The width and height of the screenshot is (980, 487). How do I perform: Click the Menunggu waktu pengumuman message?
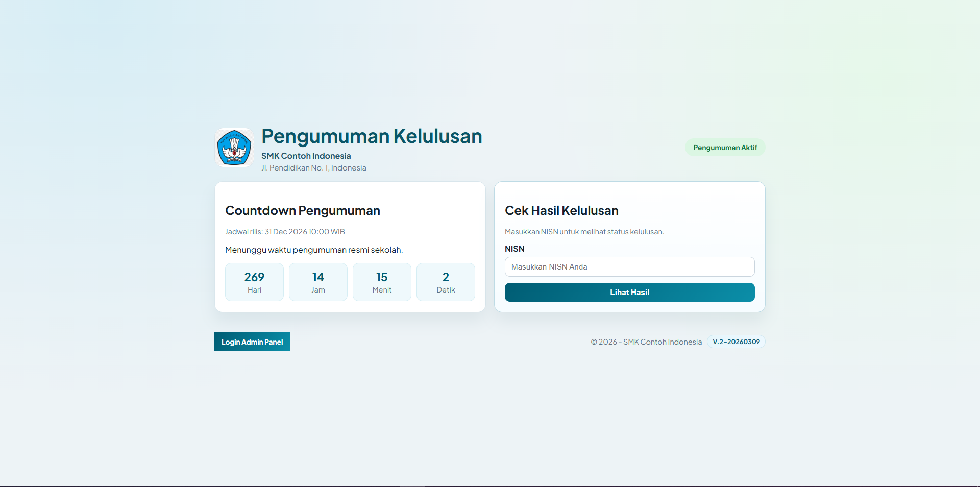313,250
